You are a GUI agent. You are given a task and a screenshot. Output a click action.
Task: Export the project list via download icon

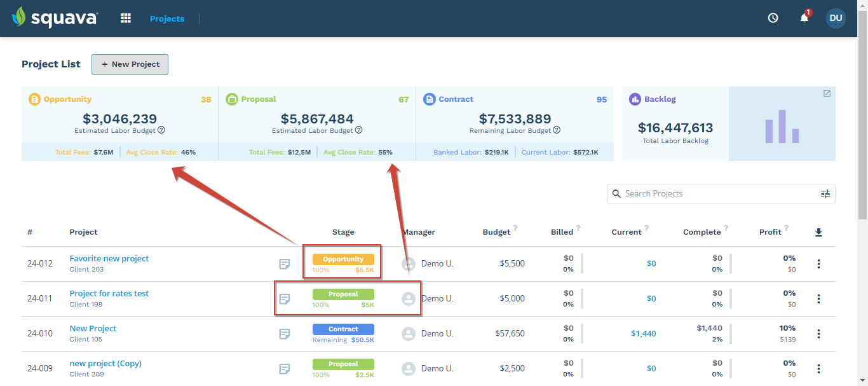[818, 231]
